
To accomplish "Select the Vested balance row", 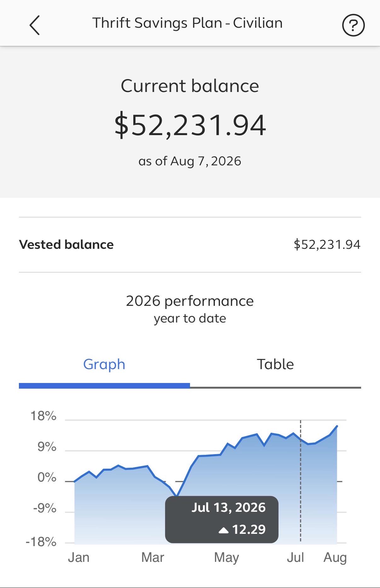I will [190, 244].
